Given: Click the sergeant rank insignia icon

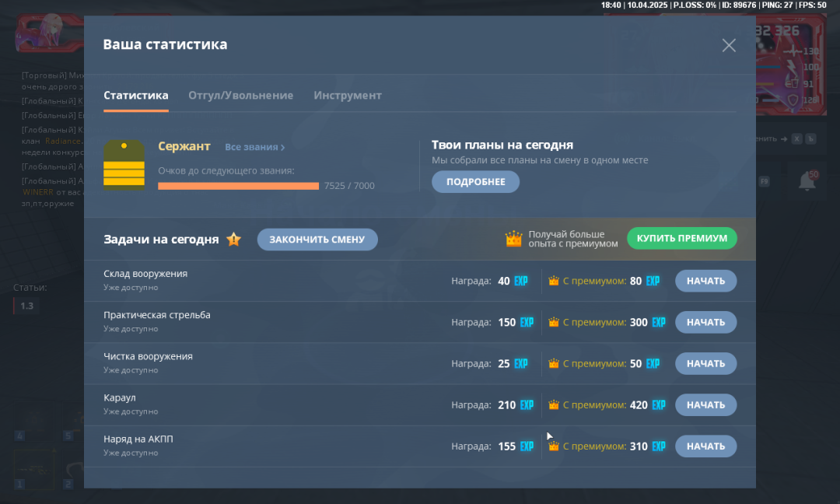Looking at the screenshot, I should [x=124, y=164].
